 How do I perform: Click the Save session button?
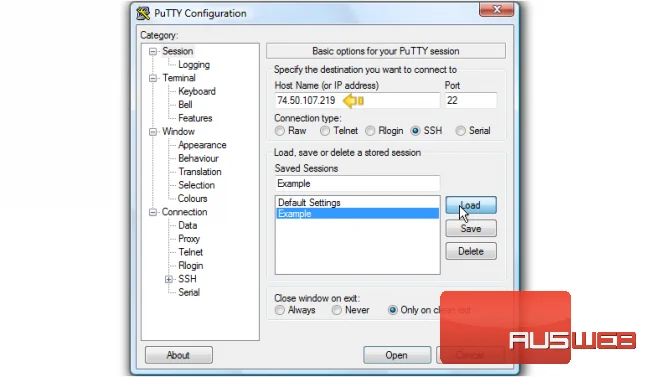471,229
